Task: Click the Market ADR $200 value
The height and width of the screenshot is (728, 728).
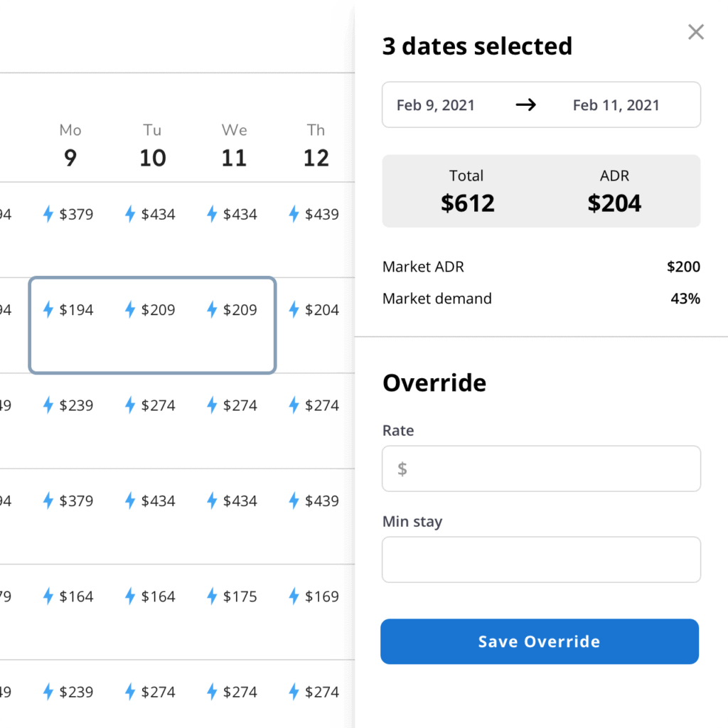Action: (x=683, y=267)
